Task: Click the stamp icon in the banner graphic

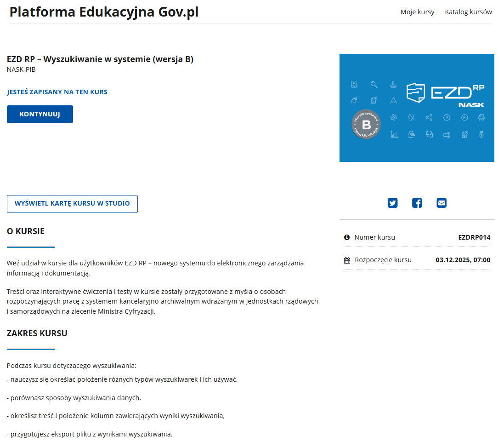Action: click(x=393, y=85)
